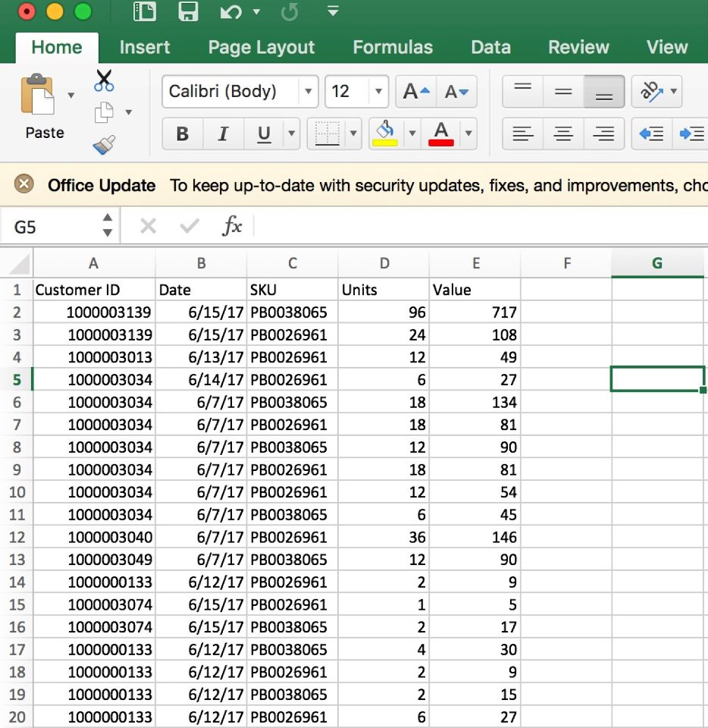Dismiss the Office Update notification bar

(24, 184)
